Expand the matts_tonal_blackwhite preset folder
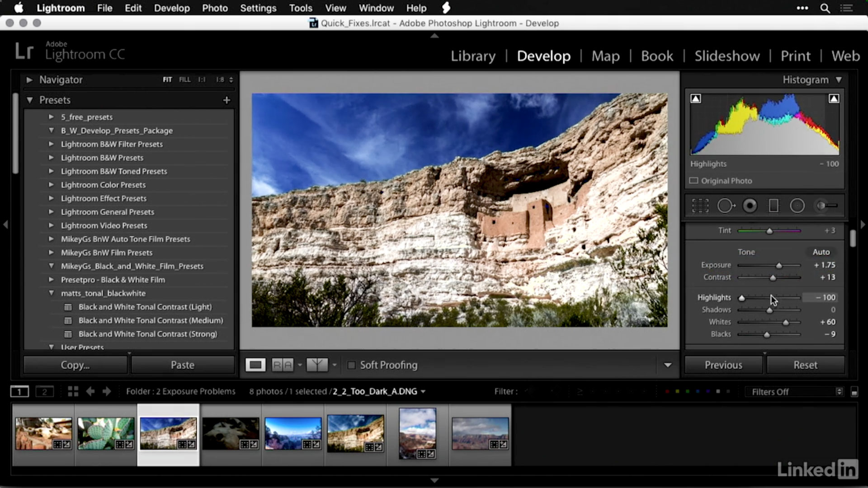 click(x=51, y=292)
